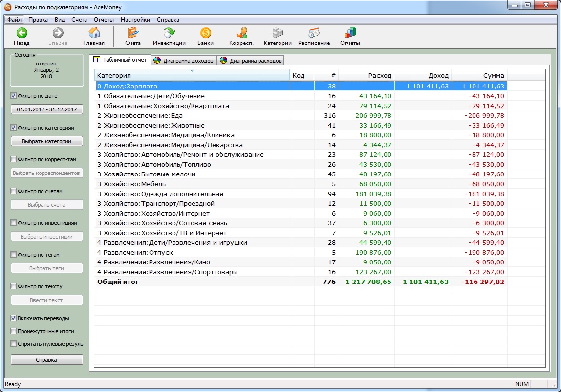Select the row 1 Обязательные:Хозяйство/Квартплата
The width and height of the screenshot is (561, 392).
pos(301,106)
